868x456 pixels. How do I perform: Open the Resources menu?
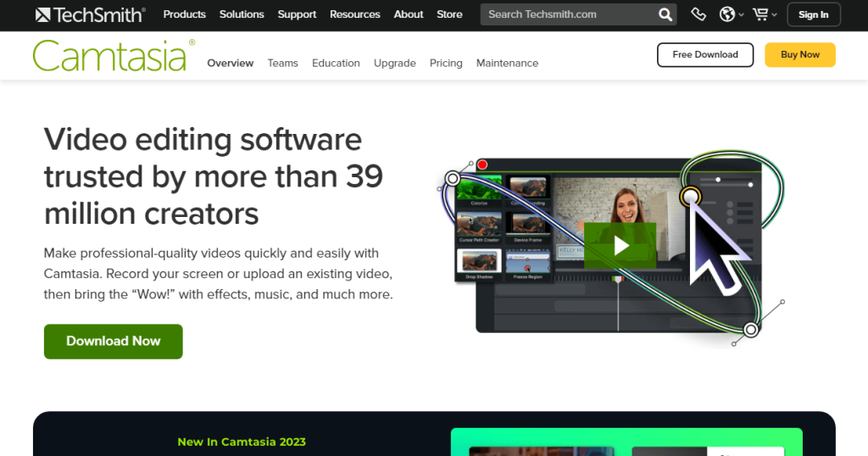click(x=355, y=14)
